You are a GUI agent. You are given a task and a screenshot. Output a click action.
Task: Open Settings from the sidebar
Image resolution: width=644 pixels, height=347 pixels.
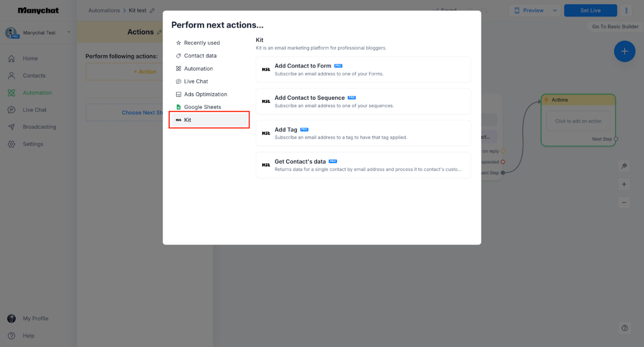coord(32,144)
